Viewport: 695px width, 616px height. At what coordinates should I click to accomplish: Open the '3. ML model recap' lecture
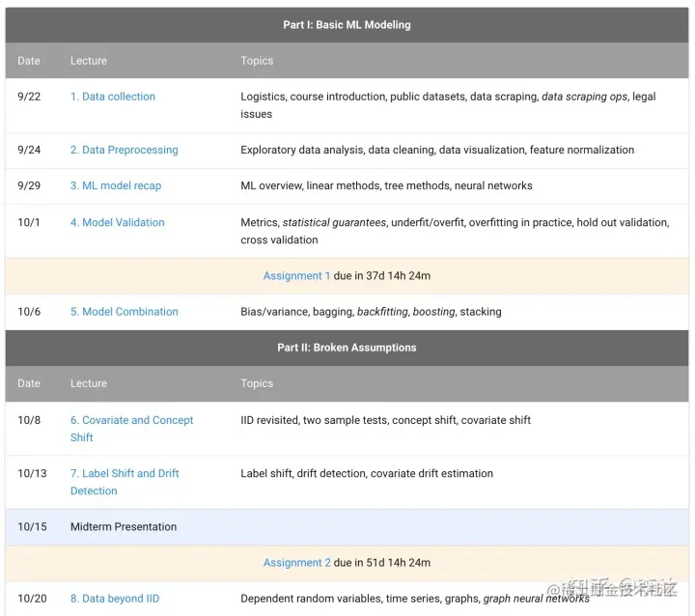coord(116,185)
